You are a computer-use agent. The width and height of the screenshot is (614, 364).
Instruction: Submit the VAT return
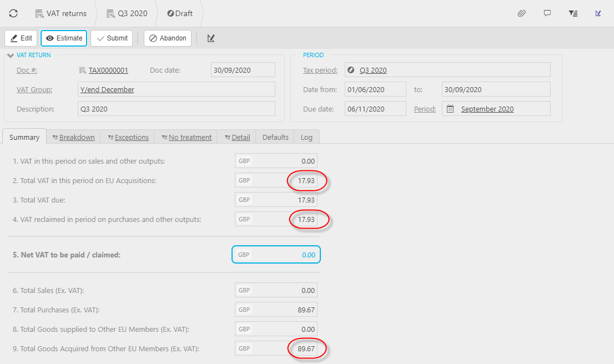[x=112, y=38]
